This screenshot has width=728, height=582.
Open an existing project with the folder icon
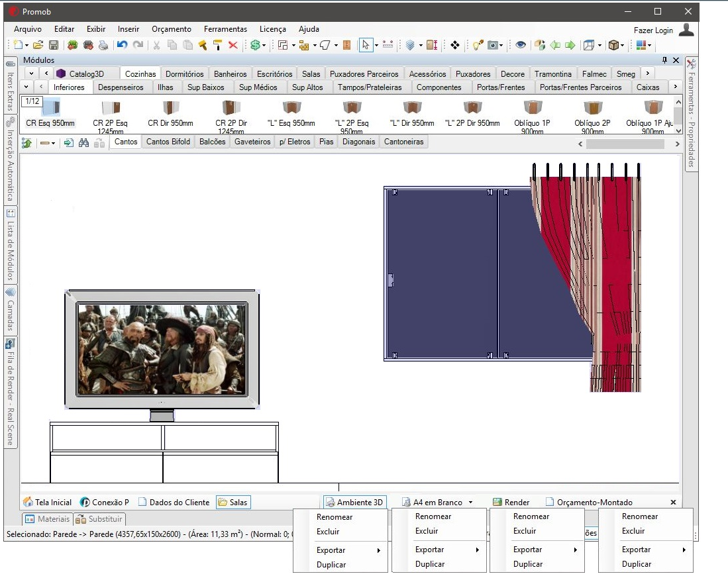38,45
